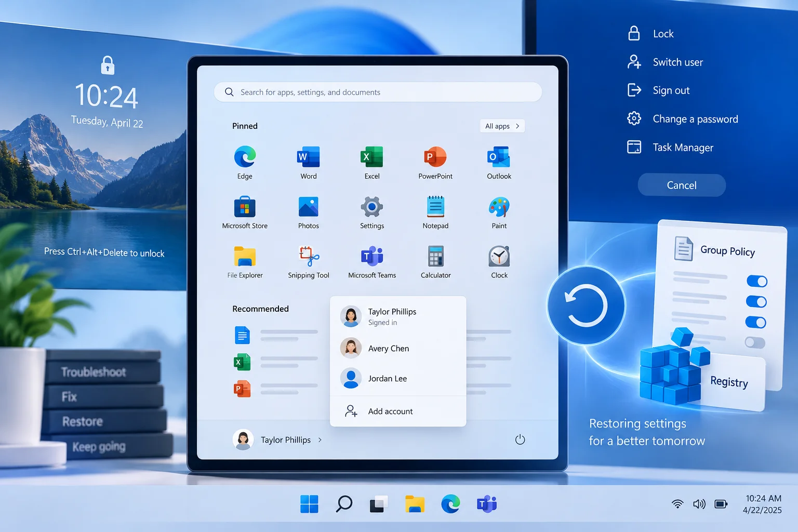The height and width of the screenshot is (532, 798).
Task: Toggle the third Group Policy switch
Action: (756, 322)
